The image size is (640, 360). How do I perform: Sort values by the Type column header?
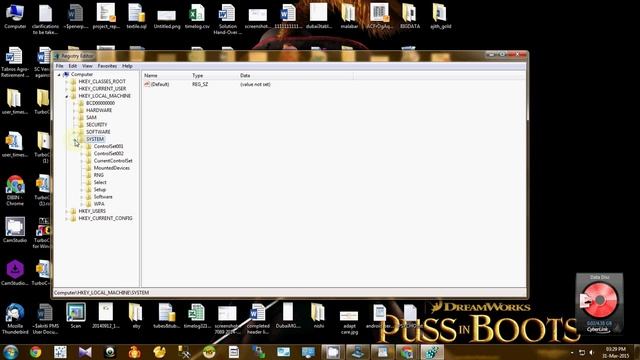[214, 76]
